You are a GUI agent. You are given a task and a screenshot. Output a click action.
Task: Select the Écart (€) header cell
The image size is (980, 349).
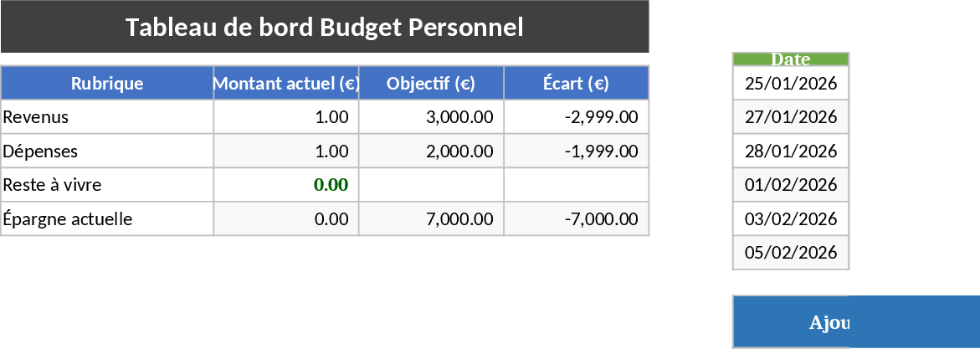[576, 83]
